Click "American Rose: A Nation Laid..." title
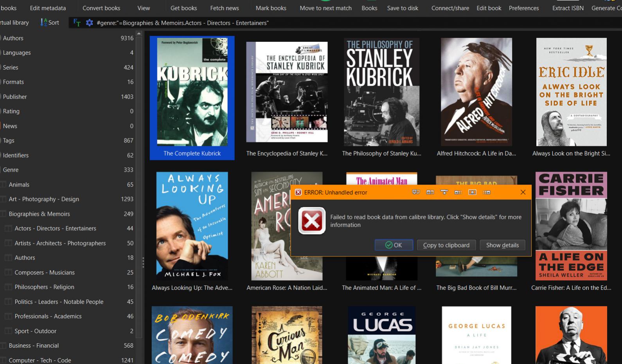The image size is (622, 364). point(287,288)
